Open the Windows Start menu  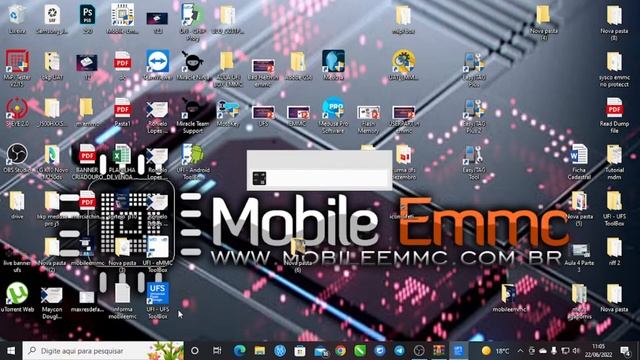point(11,351)
